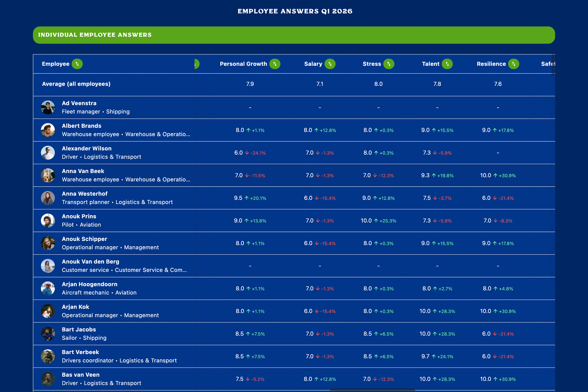Screen dimensions: 588x392
Task: Open Albert Brands avatar picture
Action: [x=48, y=130]
